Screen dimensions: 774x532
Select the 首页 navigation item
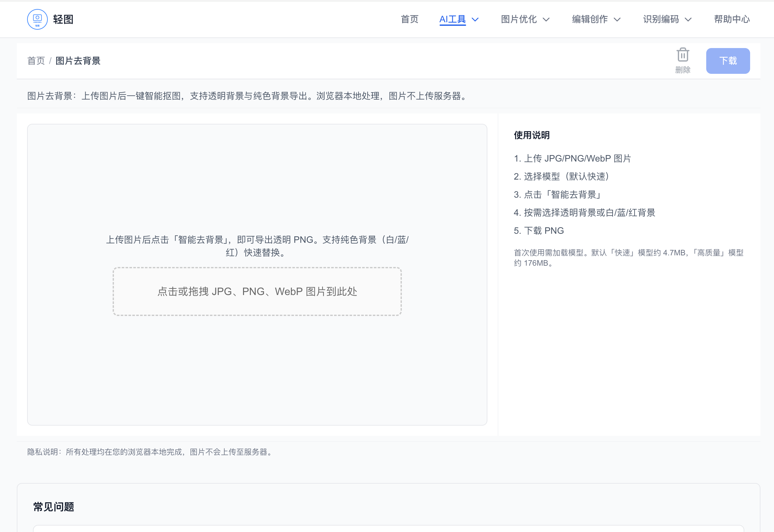point(410,19)
